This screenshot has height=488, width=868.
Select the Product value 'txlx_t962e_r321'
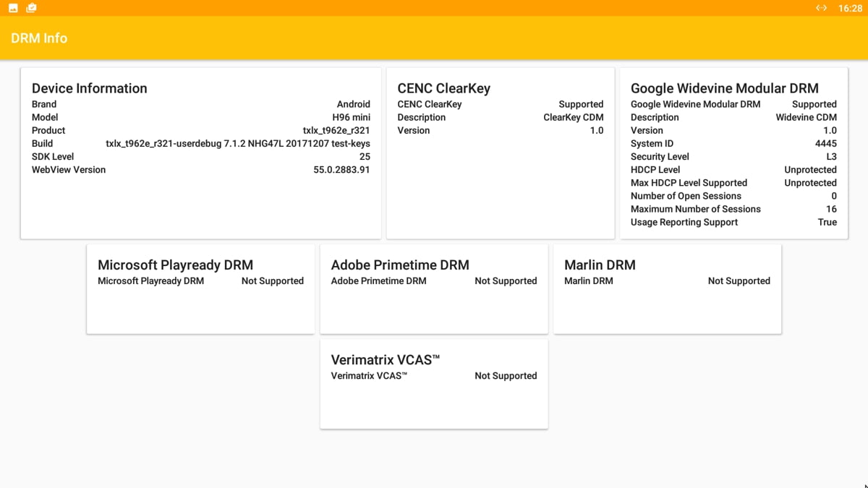(336, 130)
